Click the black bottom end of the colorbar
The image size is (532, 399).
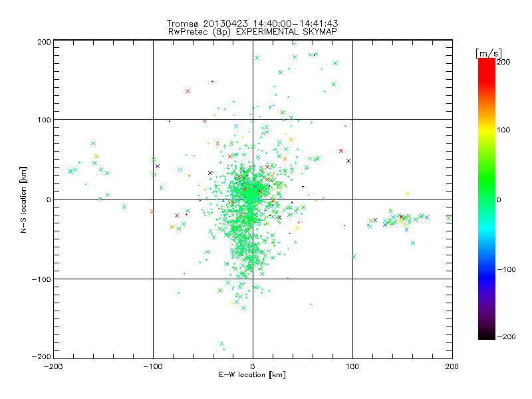[x=487, y=336]
